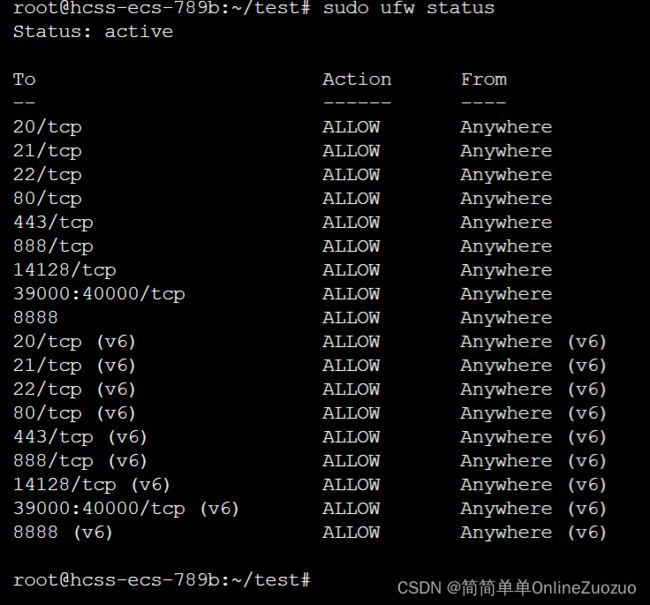Click the plain 8888 port entry
This screenshot has height=605, width=650.
(x=36, y=318)
